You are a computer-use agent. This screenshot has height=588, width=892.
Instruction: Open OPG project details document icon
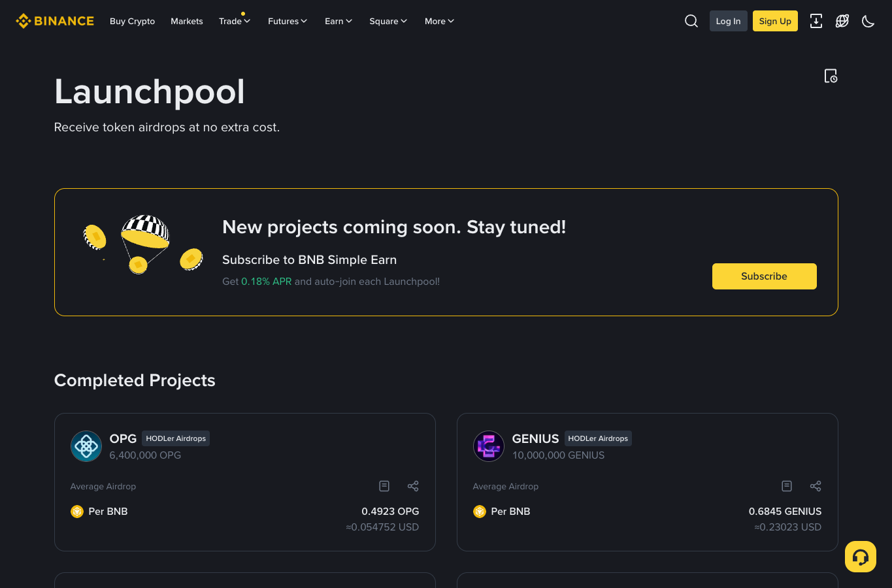click(x=384, y=486)
